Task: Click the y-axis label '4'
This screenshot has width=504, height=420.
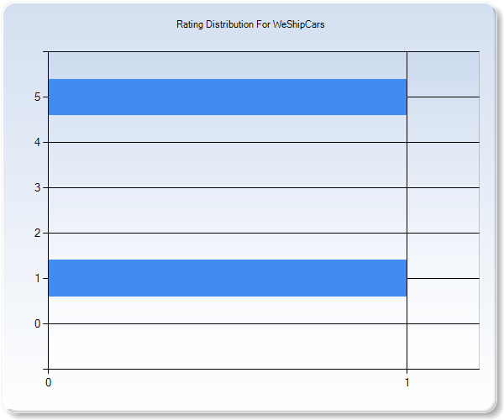Action: [37, 142]
